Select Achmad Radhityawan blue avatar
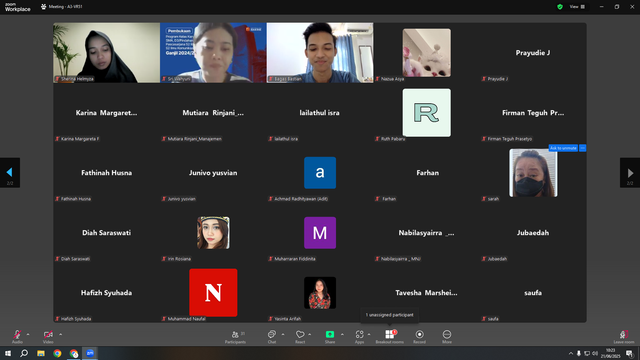This screenshot has width=640, height=360. click(x=320, y=173)
